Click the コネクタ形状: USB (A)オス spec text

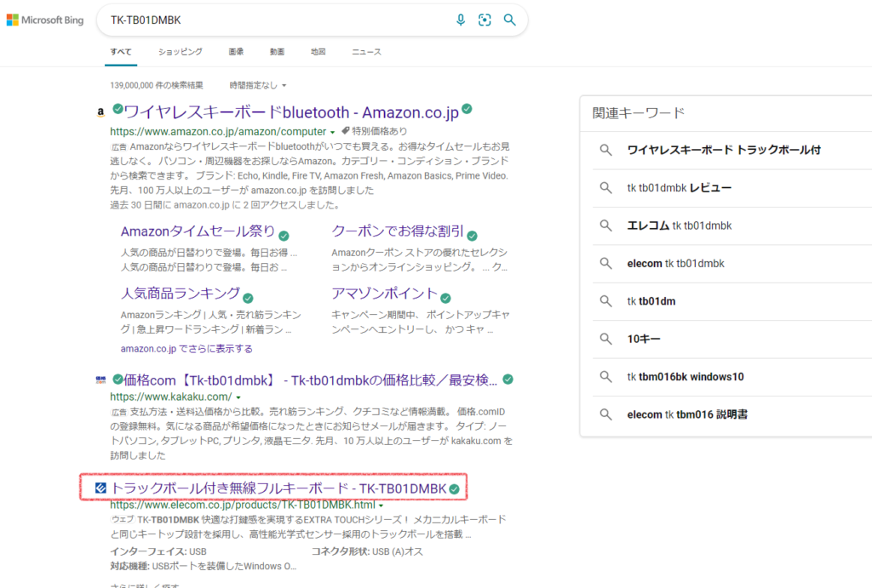click(x=367, y=552)
